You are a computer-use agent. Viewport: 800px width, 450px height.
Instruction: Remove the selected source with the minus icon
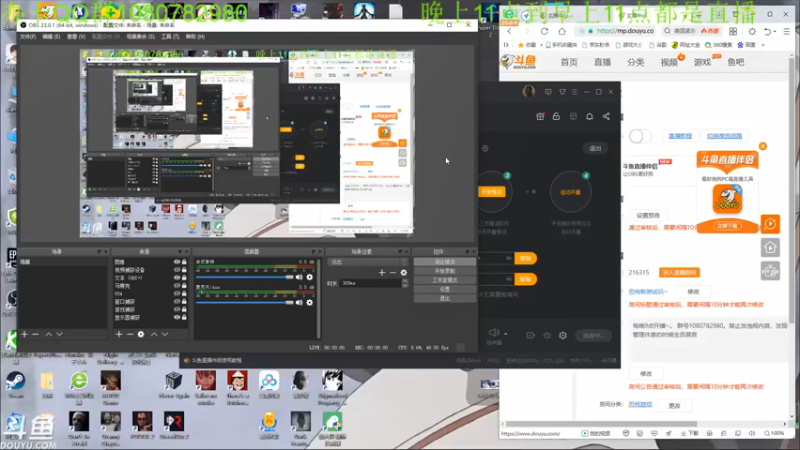[x=130, y=334]
